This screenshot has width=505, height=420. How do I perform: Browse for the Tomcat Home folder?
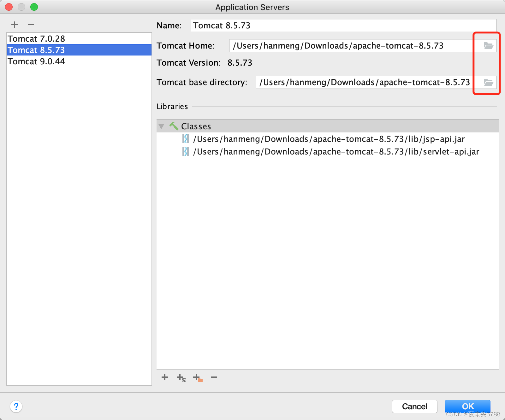point(488,46)
